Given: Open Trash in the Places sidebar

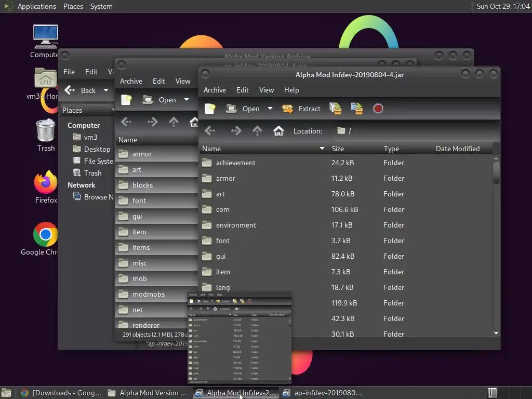Looking at the screenshot, I should coord(87,173).
